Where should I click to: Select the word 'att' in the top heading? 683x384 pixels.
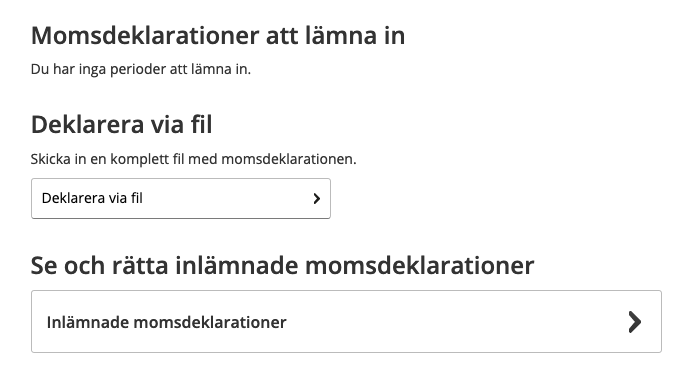[282, 35]
